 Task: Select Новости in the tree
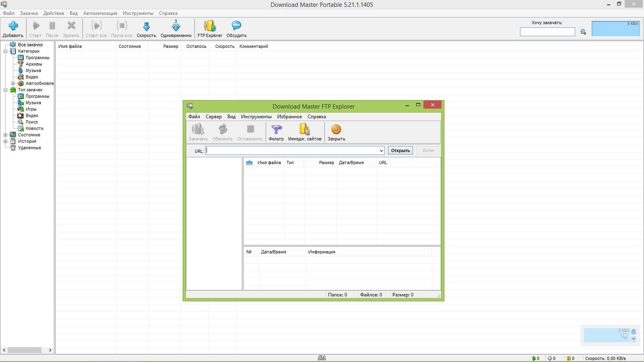[x=35, y=128]
